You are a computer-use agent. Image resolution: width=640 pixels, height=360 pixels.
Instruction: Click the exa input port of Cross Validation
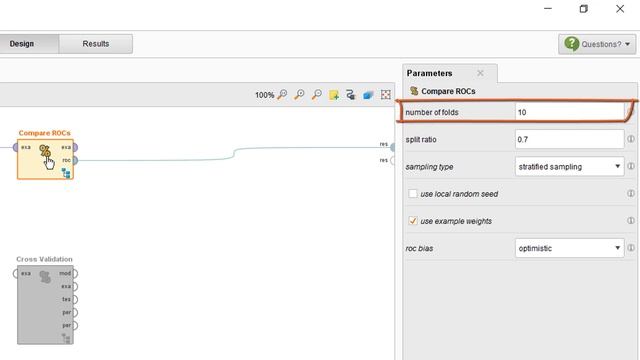click(x=16, y=273)
